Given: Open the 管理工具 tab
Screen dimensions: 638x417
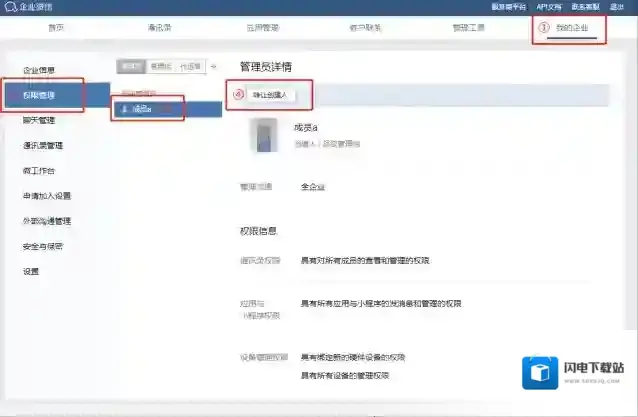Looking at the screenshot, I should coord(470,28).
